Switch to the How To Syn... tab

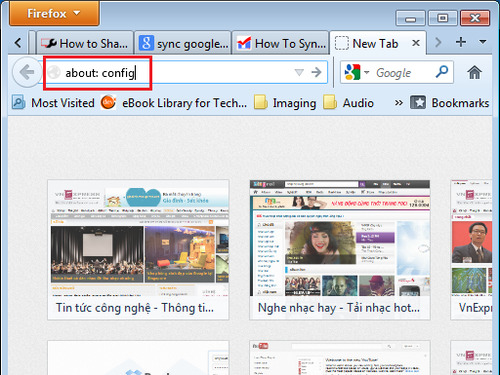(281, 43)
